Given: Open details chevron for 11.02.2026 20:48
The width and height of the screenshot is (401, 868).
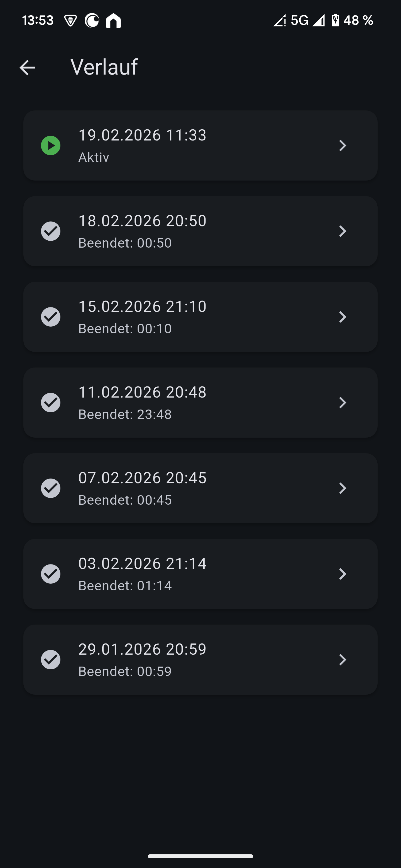Looking at the screenshot, I should (342, 402).
